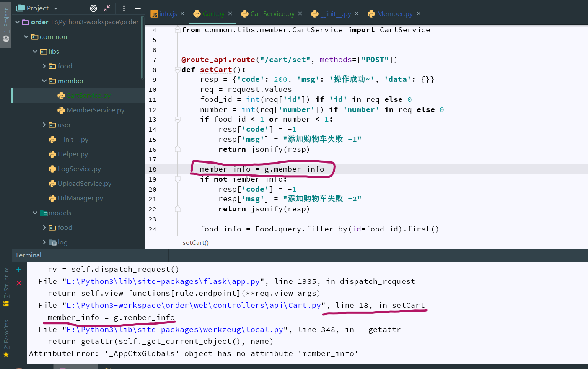This screenshot has width=588, height=369.
Task: Collapse the libs folder arrow
Action: [35, 51]
